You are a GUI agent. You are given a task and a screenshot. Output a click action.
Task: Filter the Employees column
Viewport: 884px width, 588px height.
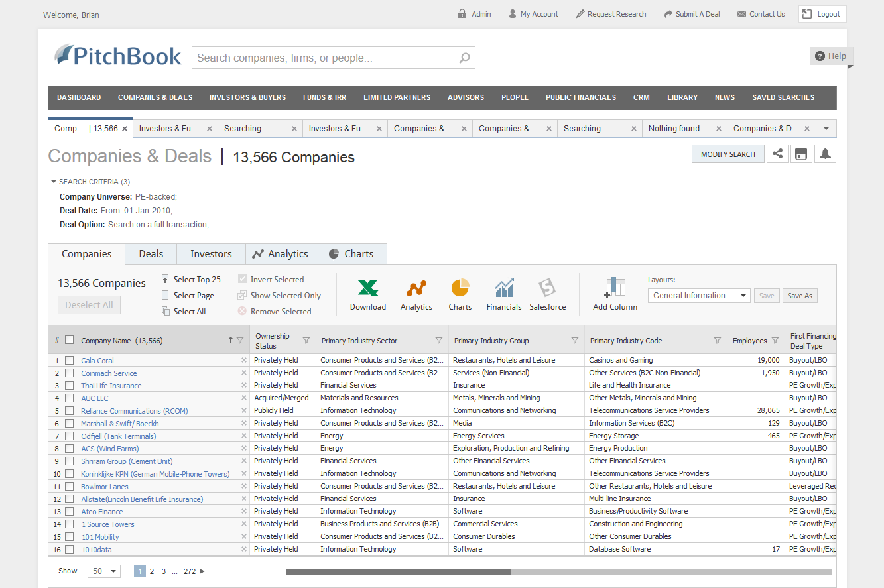click(775, 341)
